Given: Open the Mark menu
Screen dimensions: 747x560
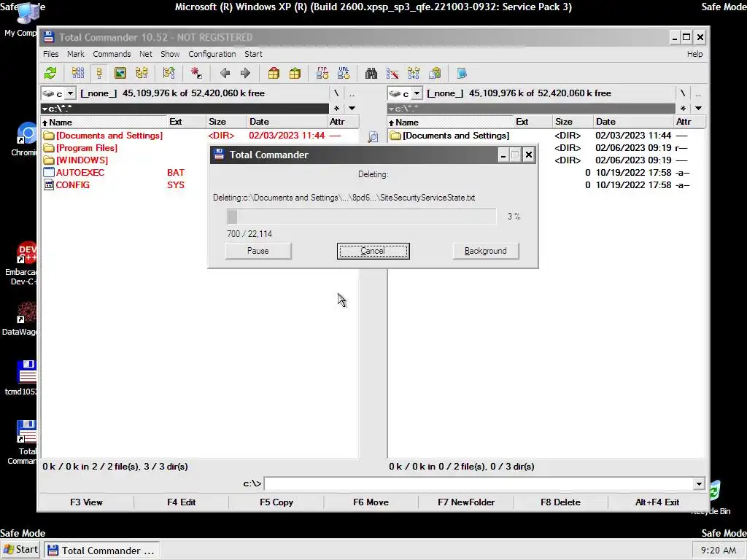Looking at the screenshot, I should click(x=75, y=54).
